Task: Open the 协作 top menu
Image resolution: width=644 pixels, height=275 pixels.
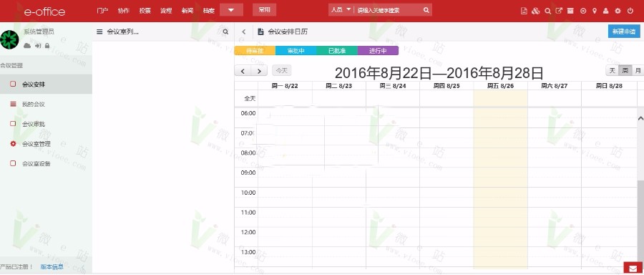Action: tap(124, 11)
